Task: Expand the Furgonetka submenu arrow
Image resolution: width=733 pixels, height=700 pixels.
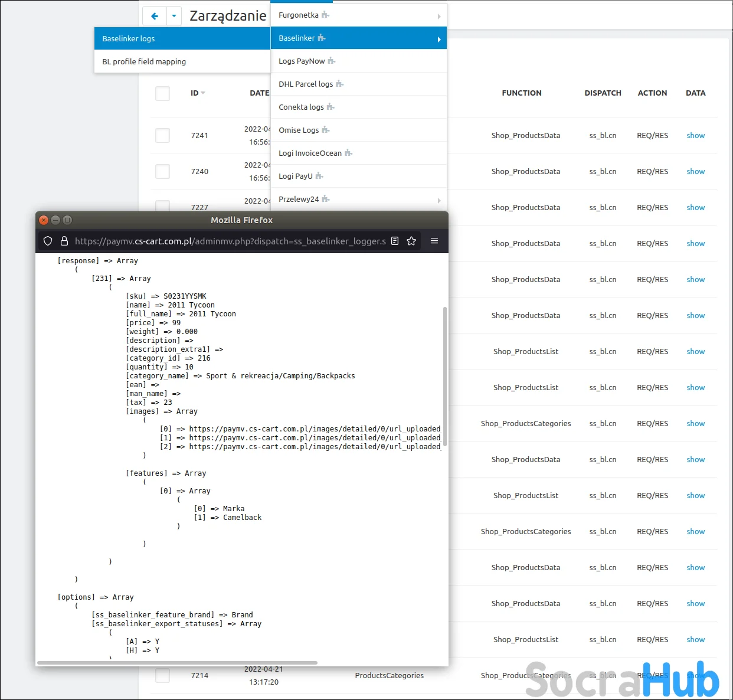Action: coord(439,17)
